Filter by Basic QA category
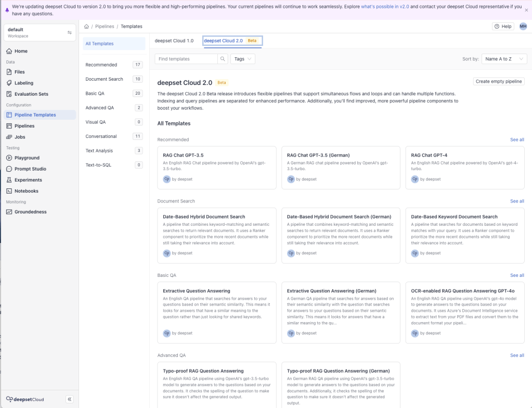532x408 pixels. click(114, 93)
